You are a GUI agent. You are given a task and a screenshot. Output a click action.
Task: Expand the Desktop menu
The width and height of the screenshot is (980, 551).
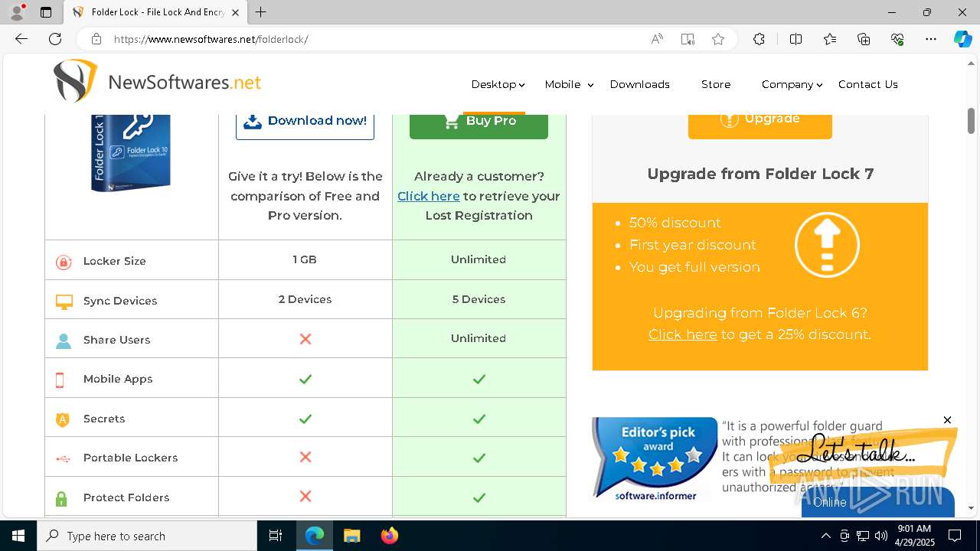[x=498, y=84]
